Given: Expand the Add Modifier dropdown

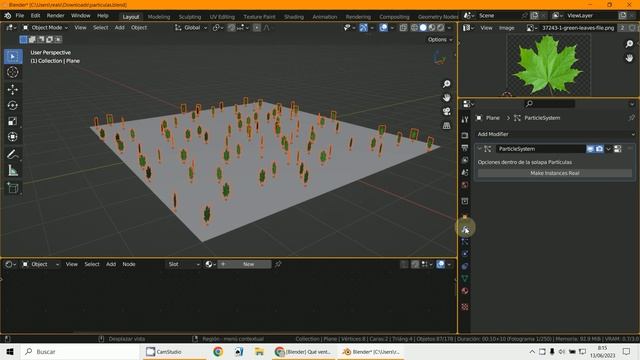Looking at the screenshot, I should coord(555,134).
